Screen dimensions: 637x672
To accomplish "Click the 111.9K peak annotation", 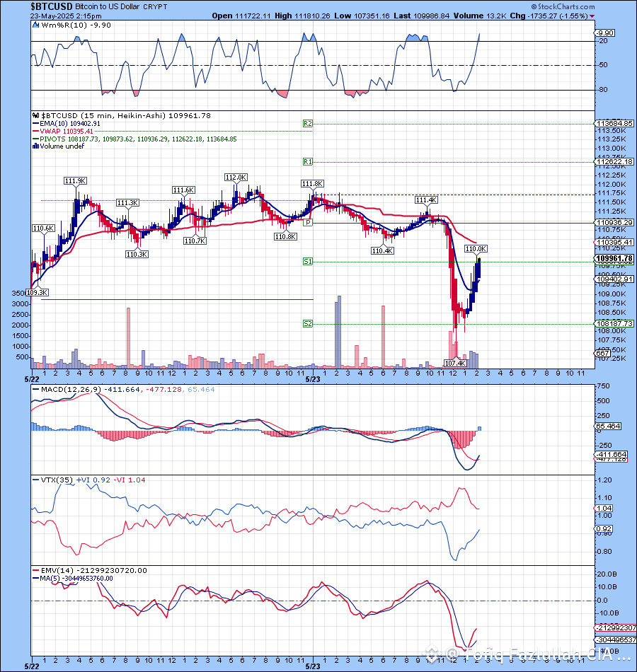I will tap(76, 181).
